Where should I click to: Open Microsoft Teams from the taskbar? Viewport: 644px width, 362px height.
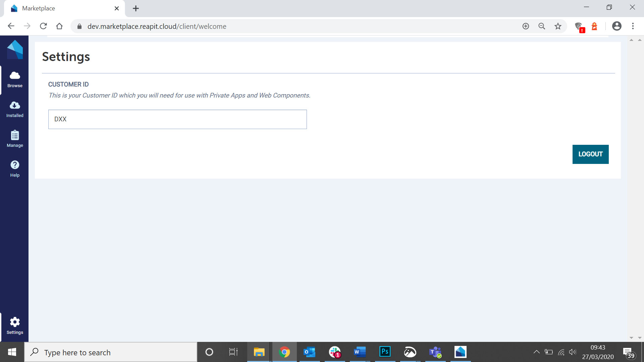coord(435,352)
